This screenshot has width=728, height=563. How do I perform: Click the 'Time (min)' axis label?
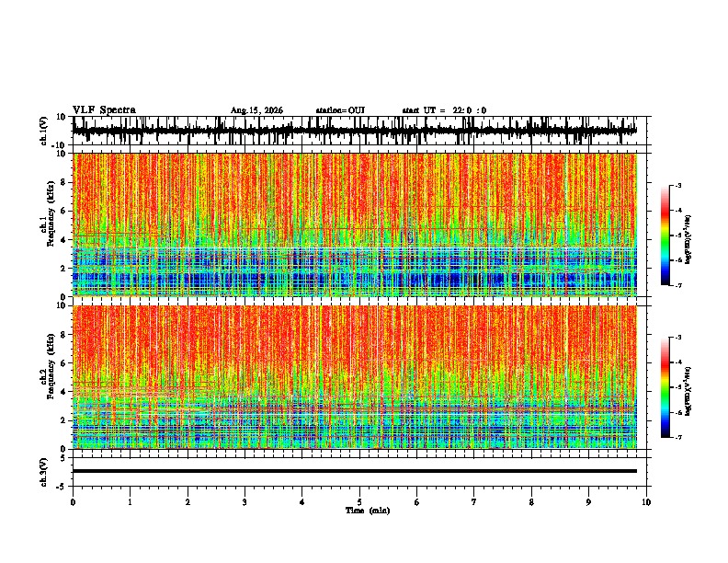click(368, 511)
